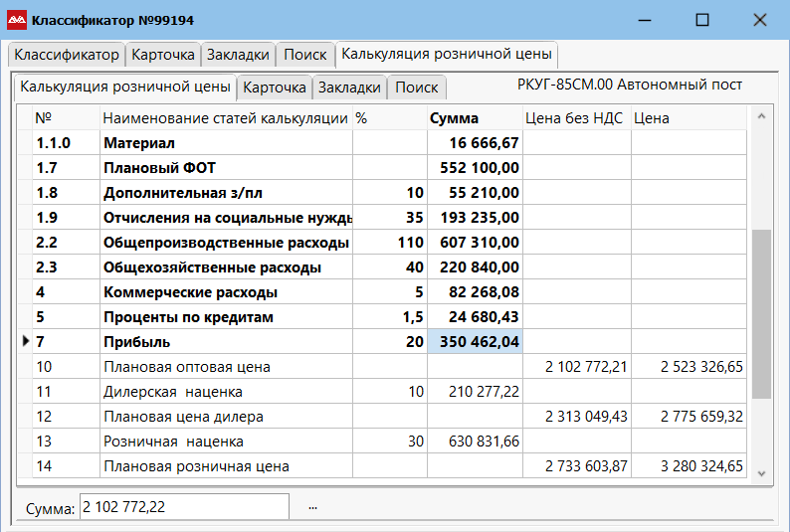Click the Сумма input field at bottom
This screenshot has height=532, width=790.
[x=184, y=507]
